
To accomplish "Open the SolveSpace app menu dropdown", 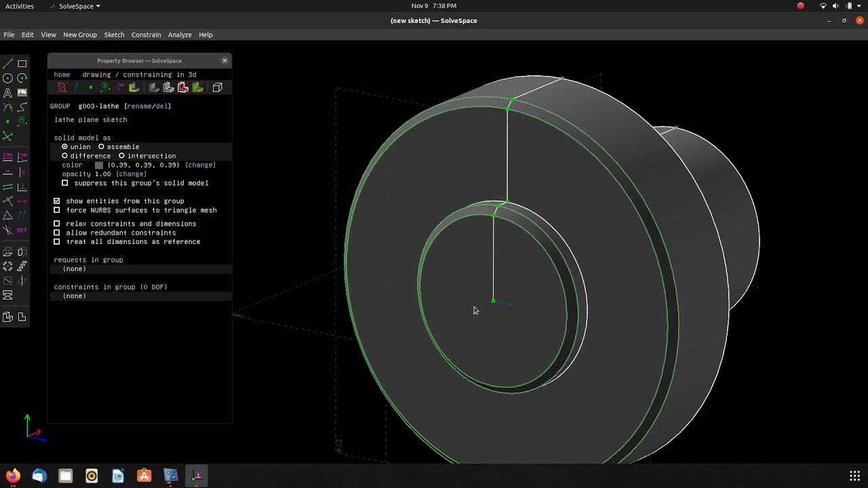I will tap(79, 6).
